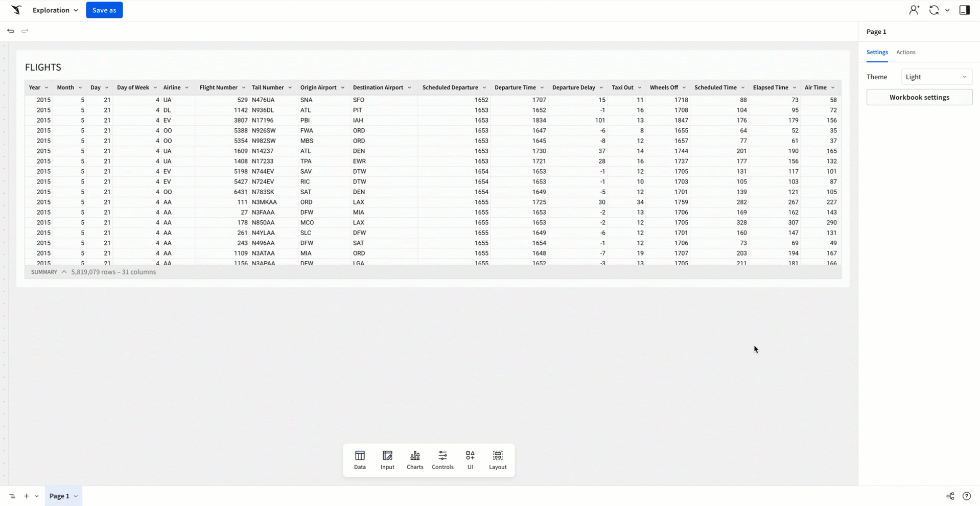Select the Page 1 tab
This screenshot has width=980, height=506.
pyautogui.click(x=59, y=496)
